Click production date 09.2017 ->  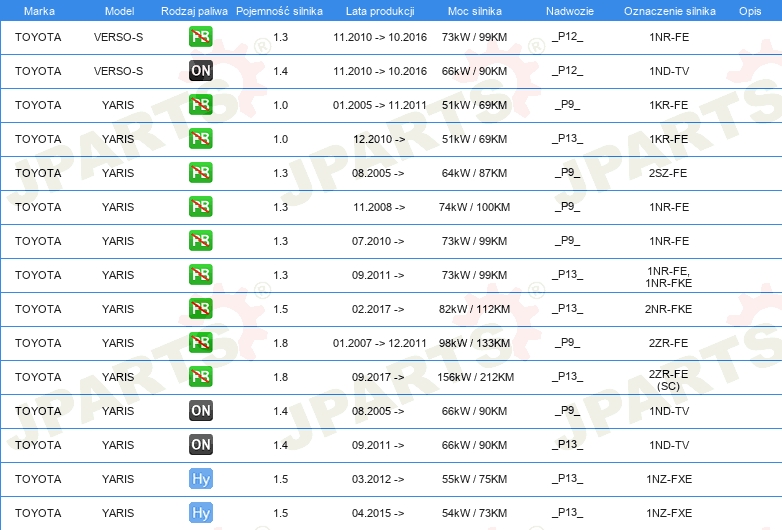pyautogui.click(x=378, y=377)
